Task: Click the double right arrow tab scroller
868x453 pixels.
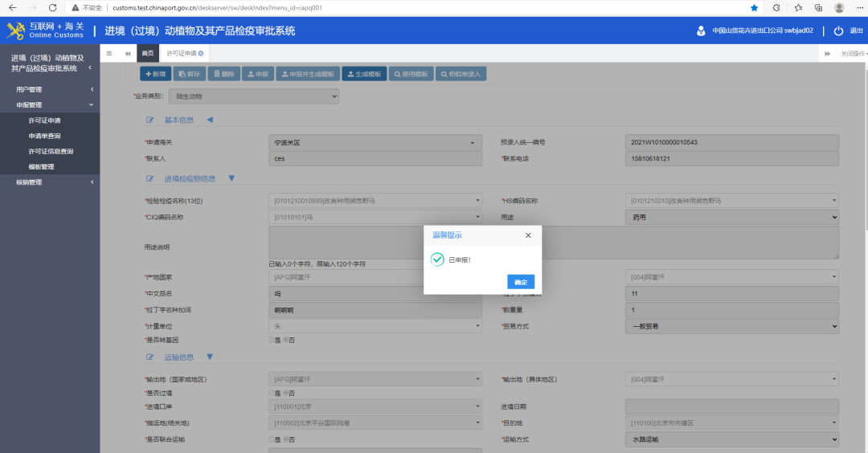Action: click(x=827, y=54)
